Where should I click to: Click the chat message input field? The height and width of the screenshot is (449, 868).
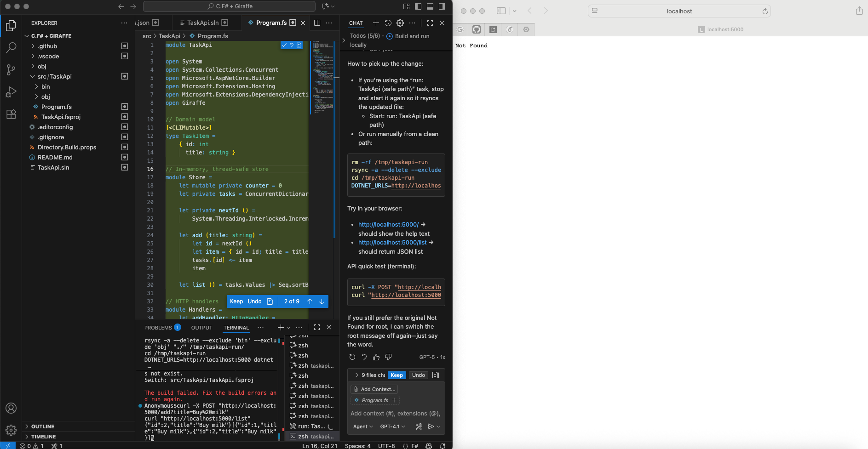[x=396, y=413]
